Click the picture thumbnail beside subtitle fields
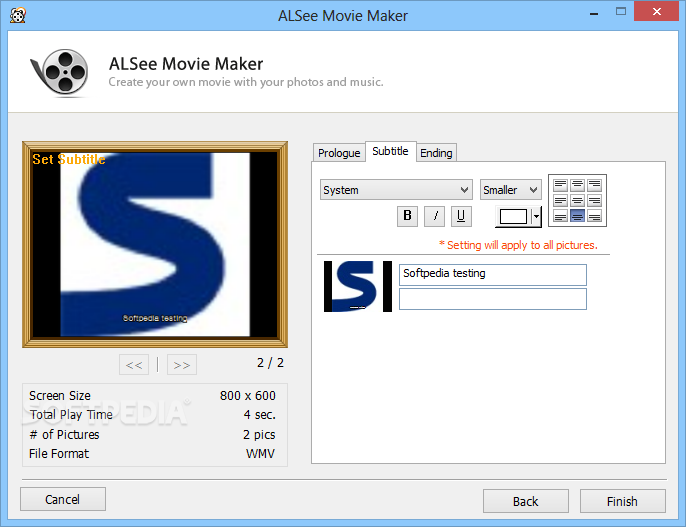Screen dimensions: 686x527 point(358,286)
